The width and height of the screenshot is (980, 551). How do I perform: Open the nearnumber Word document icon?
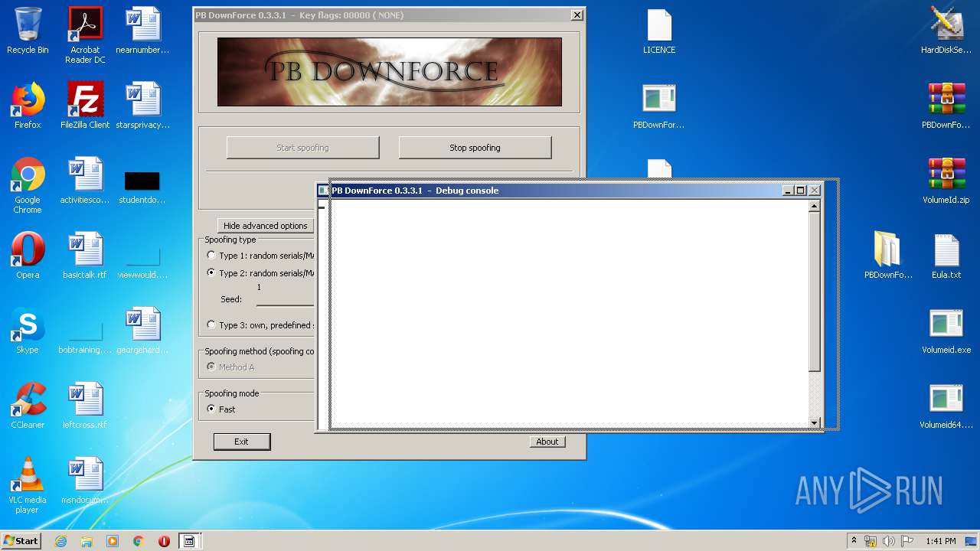click(142, 31)
